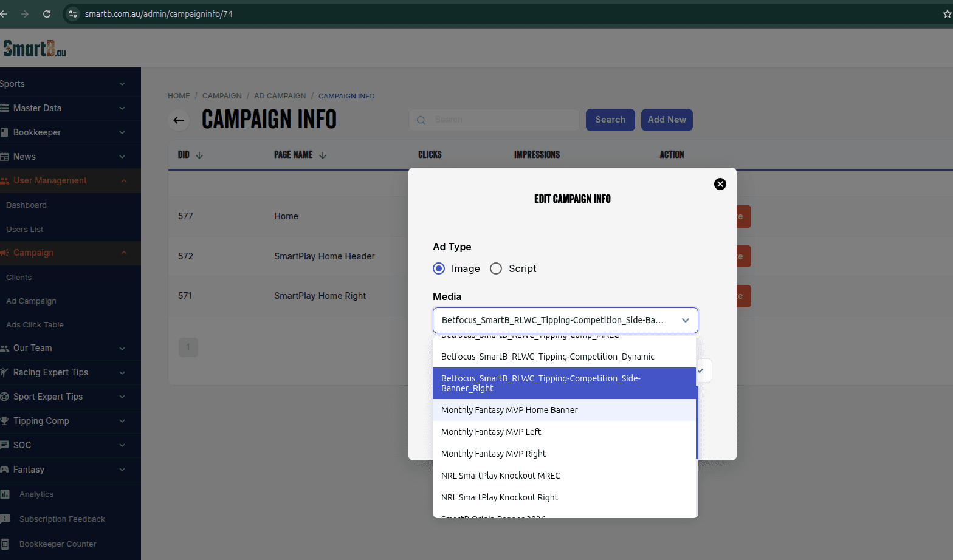Open Ads Click Table in sidebar
Viewport: 953px width, 560px height.
[35, 325]
